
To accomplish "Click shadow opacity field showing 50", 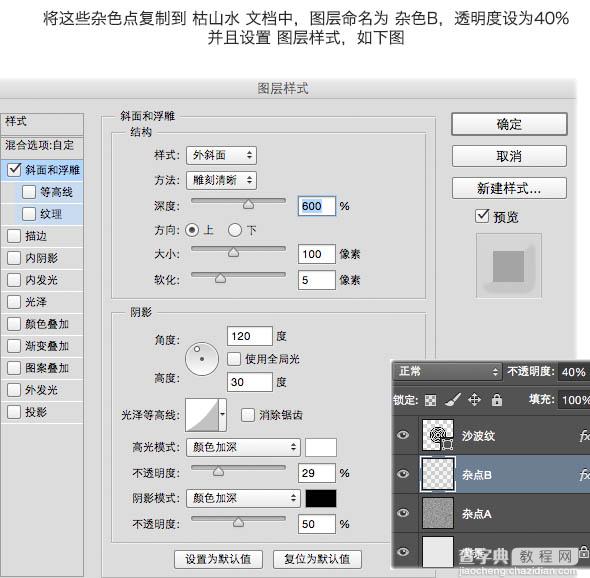I will pos(316,524).
